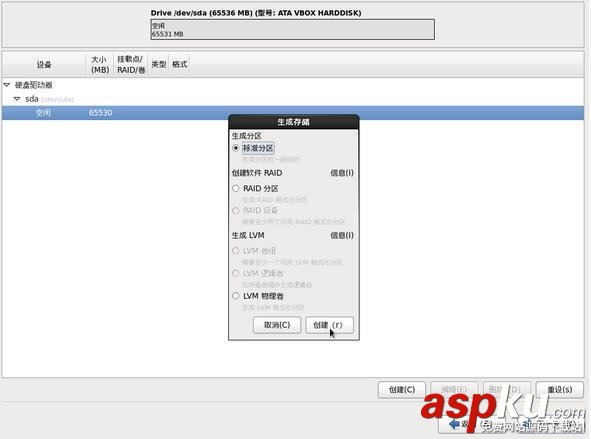
Task: Click the sda device label
Action: (32, 99)
